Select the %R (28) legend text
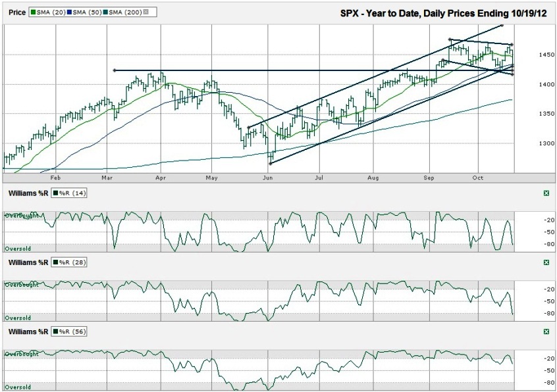Screen dimensions: 557x392 tap(72, 262)
